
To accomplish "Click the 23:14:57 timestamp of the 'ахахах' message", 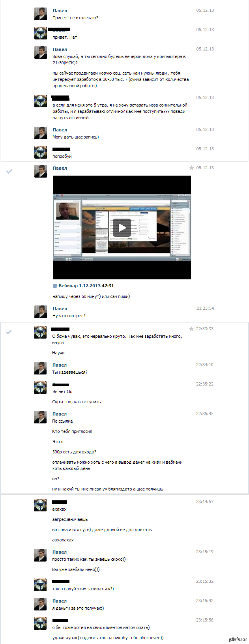I will [x=204, y=502].
